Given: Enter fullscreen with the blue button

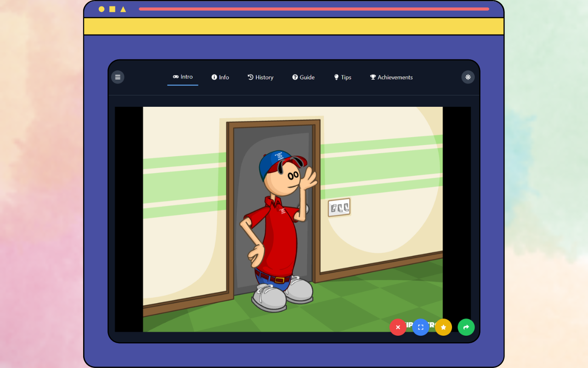Looking at the screenshot, I should [420, 327].
